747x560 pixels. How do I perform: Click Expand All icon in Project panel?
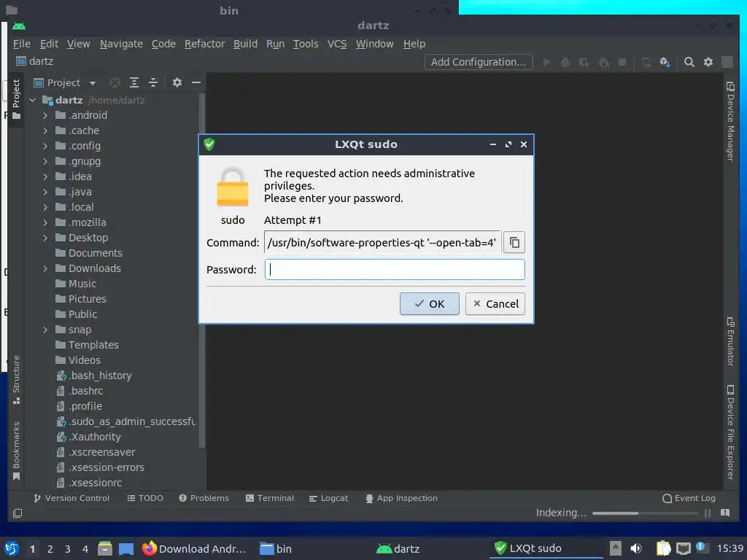coord(134,82)
